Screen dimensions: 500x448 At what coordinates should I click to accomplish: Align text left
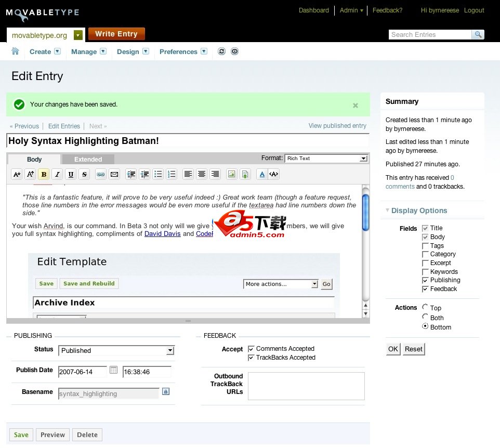[x=188, y=174]
